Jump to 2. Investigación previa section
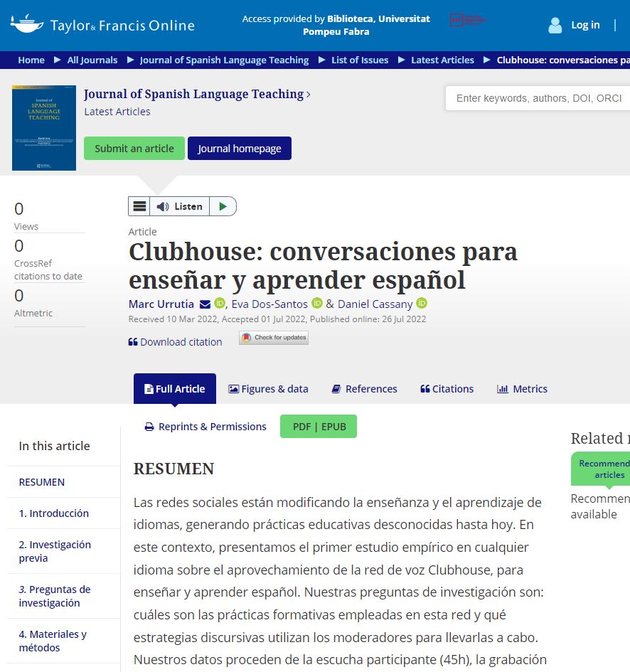630x672 pixels. tap(55, 551)
